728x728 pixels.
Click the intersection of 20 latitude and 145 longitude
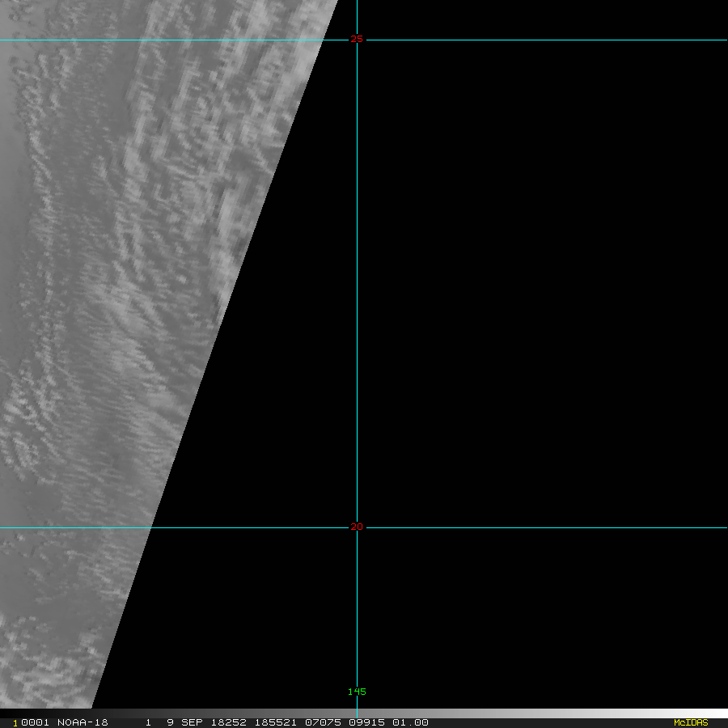(358, 527)
